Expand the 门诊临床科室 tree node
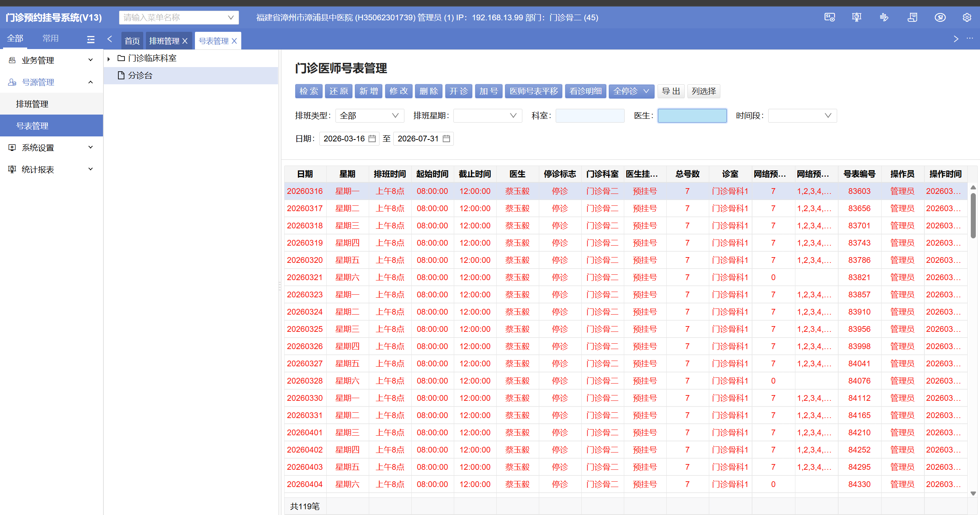Viewport: 980px width, 515px height. click(x=109, y=59)
